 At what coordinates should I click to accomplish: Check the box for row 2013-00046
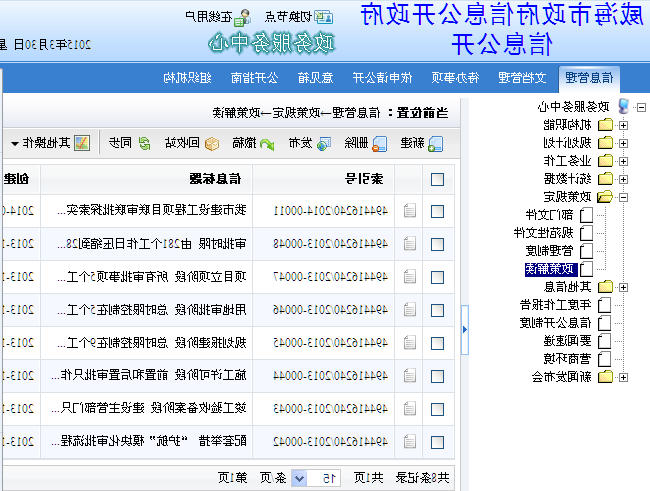coord(437,310)
